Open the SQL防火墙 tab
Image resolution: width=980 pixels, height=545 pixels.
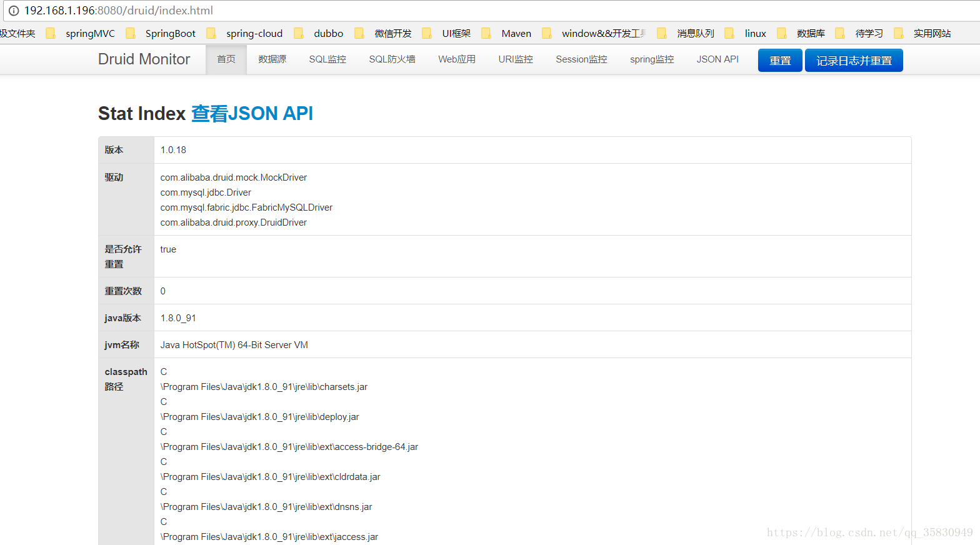point(392,59)
